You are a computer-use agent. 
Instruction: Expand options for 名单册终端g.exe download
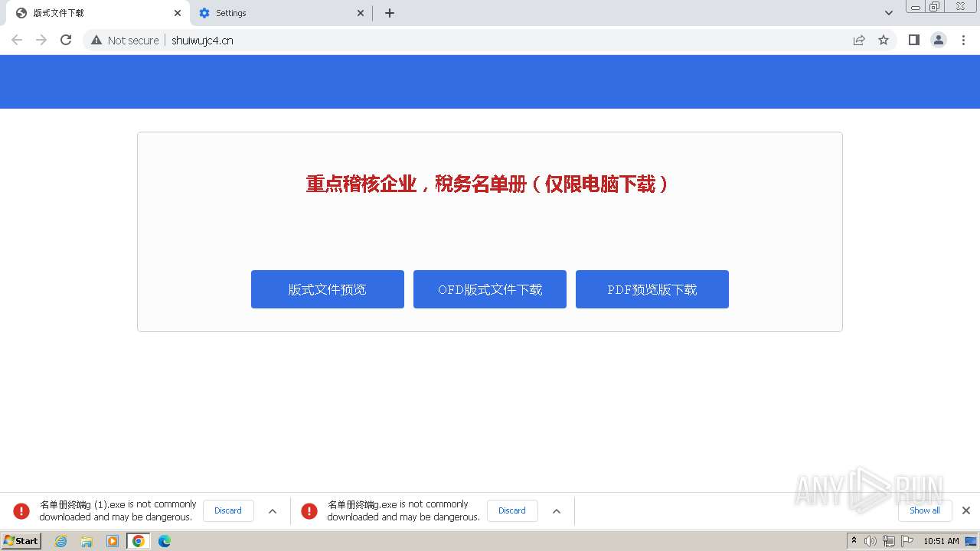[557, 511]
